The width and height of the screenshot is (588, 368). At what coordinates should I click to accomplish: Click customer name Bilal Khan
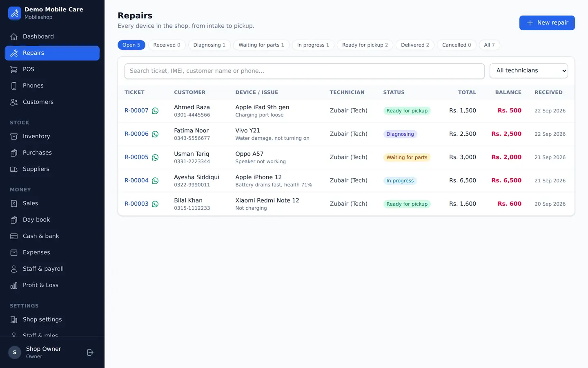tap(188, 200)
